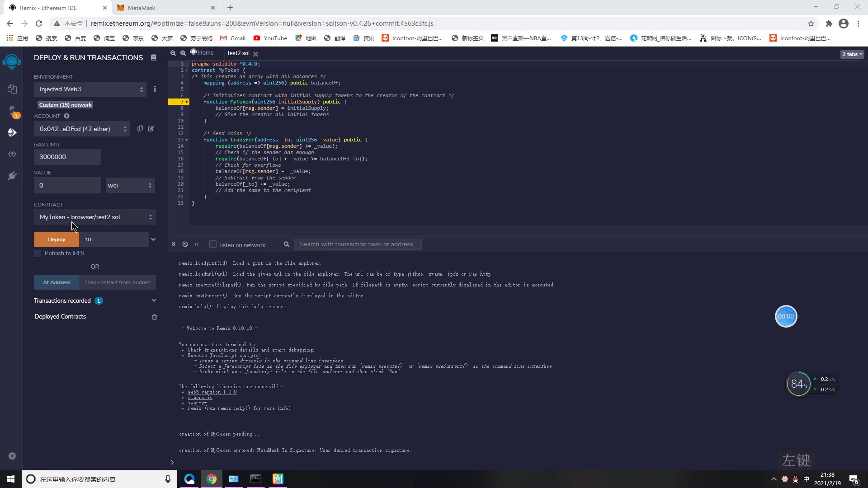
Task: Click the Value amount input field
Action: pos(67,185)
